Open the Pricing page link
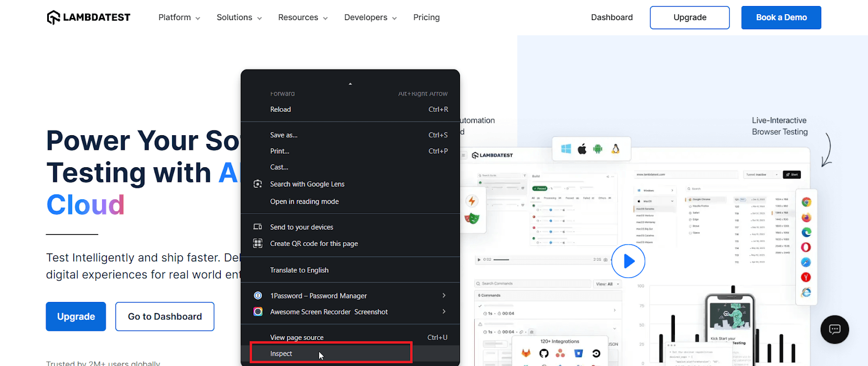The width and height of the screenshot is (868, 366). (x=426, y=17)
